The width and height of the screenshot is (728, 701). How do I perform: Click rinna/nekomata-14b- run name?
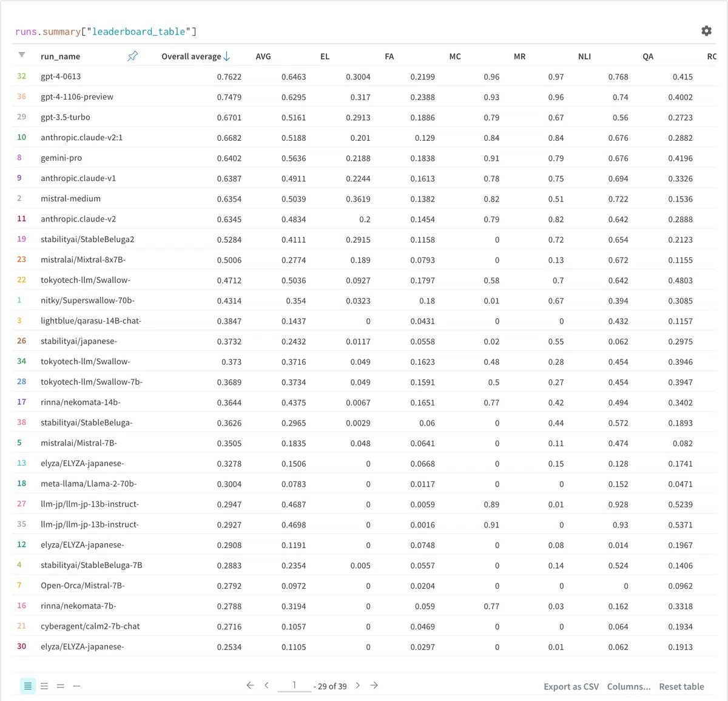[81, 402]
